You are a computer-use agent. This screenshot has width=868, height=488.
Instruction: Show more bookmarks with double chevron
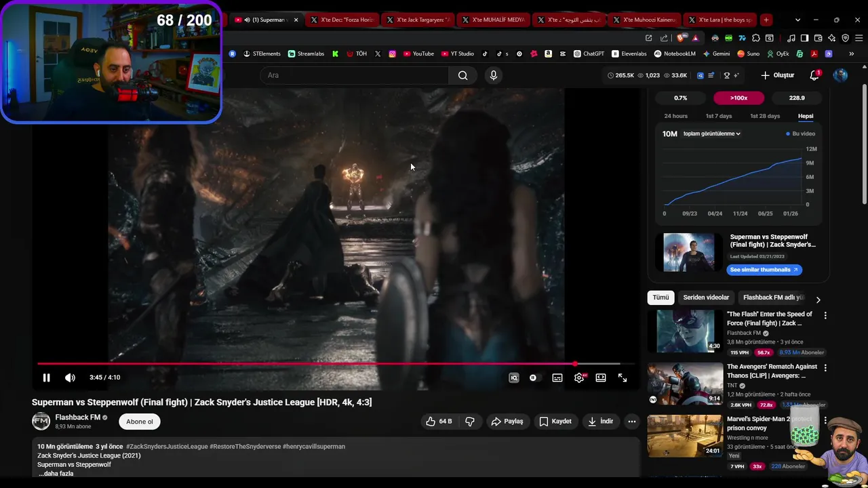click(x=851, y=54)
